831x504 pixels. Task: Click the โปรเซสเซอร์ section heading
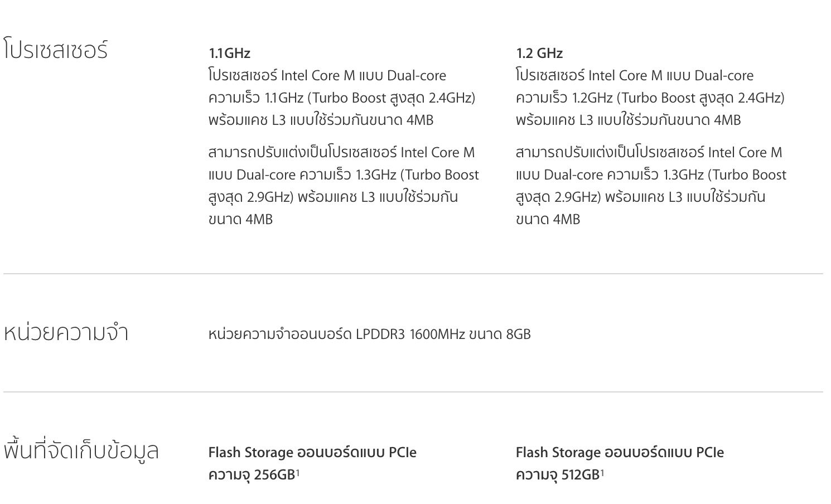(56, 50)
